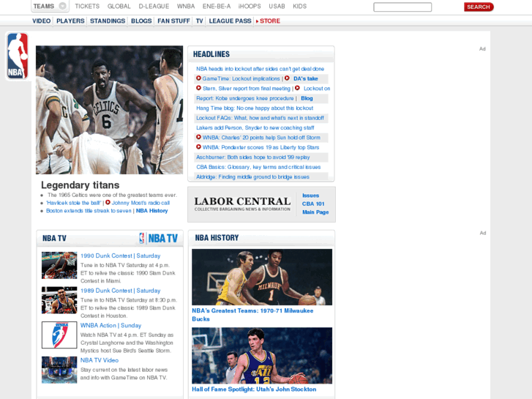
Task: Open 'Hall of Fame Spotlight: Utah's John Stockton'
Action: tap(254, 389)
